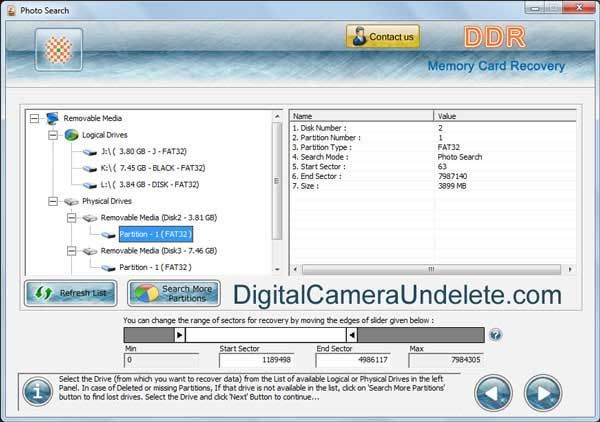600x422 pixels.
Task: Select the Disk Number row
Action: coord(433,128)
